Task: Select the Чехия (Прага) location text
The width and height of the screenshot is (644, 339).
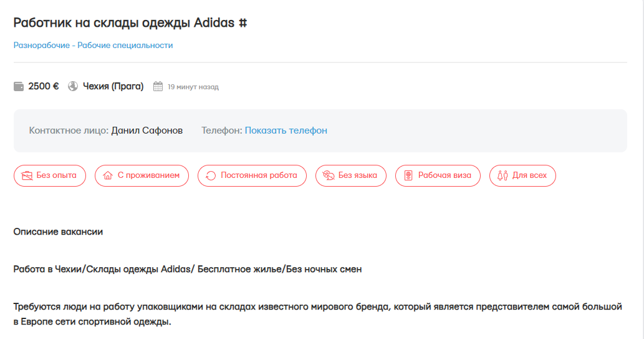Action: (x=113, y=87)
